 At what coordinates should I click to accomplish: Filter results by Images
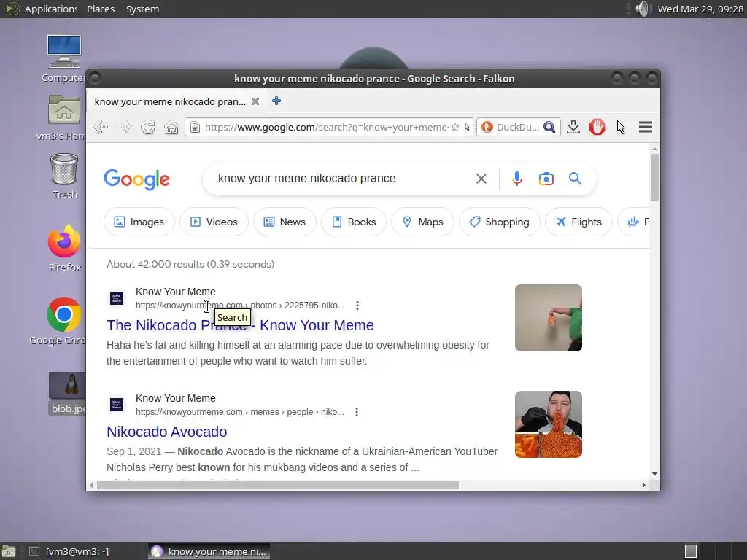pos(139,222)
